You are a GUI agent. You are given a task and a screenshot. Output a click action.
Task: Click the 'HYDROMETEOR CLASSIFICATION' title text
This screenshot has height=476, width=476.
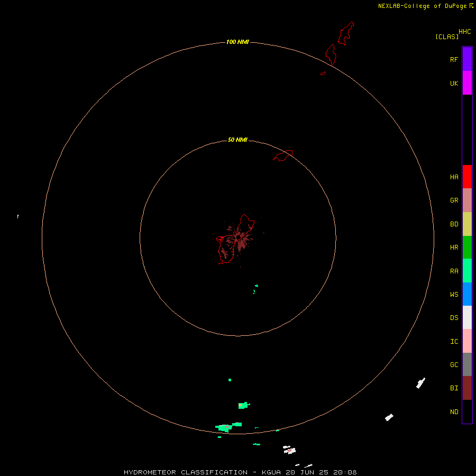coord(186,472)
